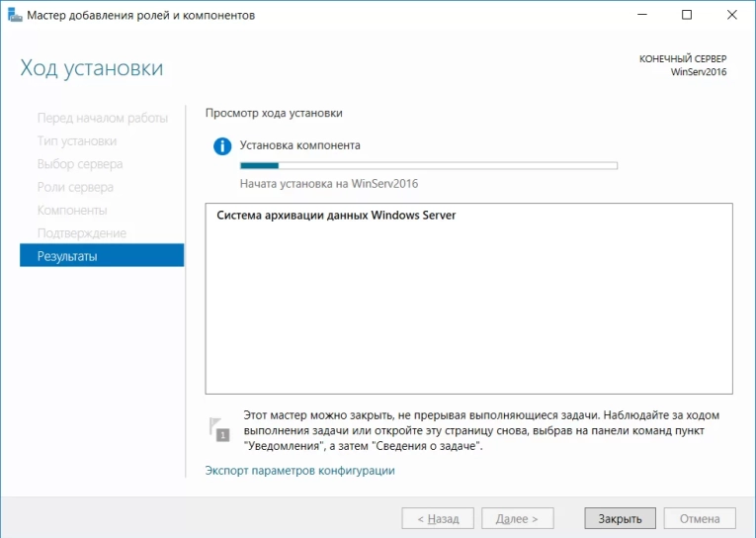Open the Подтверждение step
Image resolution: width=756 pixels, height=538 pixels.
(x=82, y=233)
